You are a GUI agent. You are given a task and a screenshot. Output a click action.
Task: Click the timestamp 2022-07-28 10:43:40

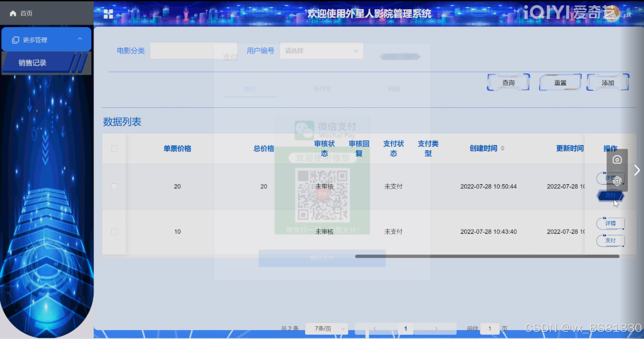click(x=488, y=232)
